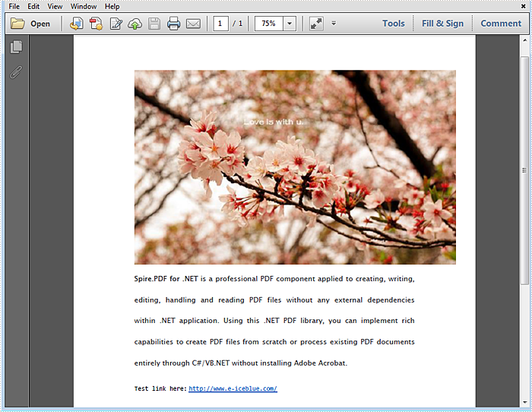
Task: Click the Open folder icon
Action: coord(17,24)
